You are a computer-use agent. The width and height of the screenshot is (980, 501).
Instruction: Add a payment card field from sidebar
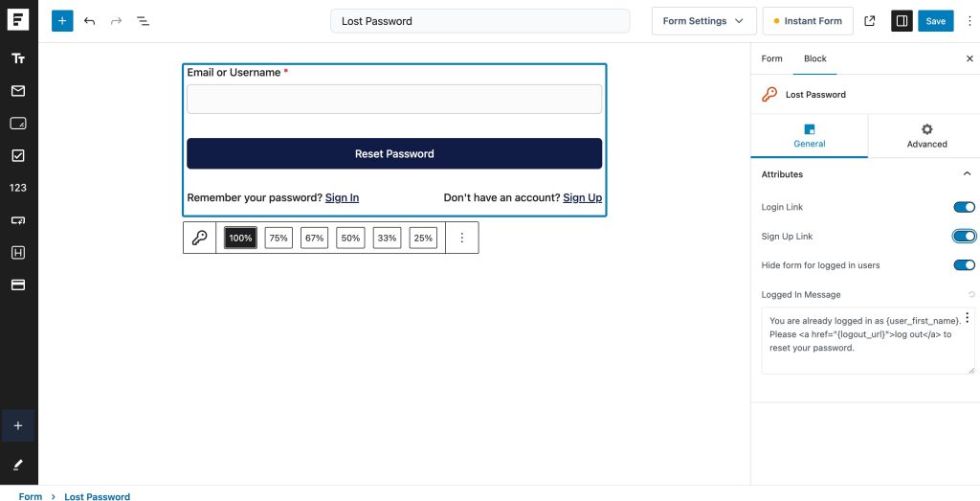coord(18,285)
